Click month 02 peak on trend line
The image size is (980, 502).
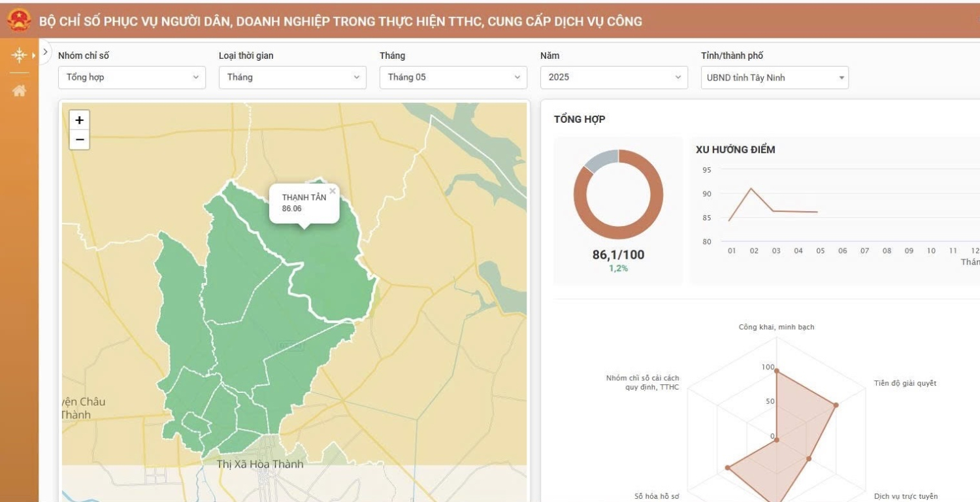click(752, 188)
